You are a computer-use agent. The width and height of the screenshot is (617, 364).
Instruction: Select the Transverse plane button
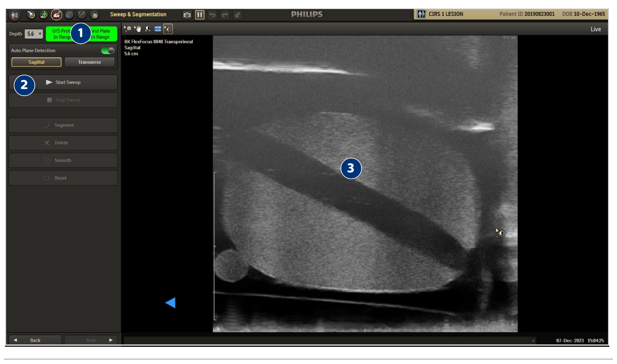point(90,62)
